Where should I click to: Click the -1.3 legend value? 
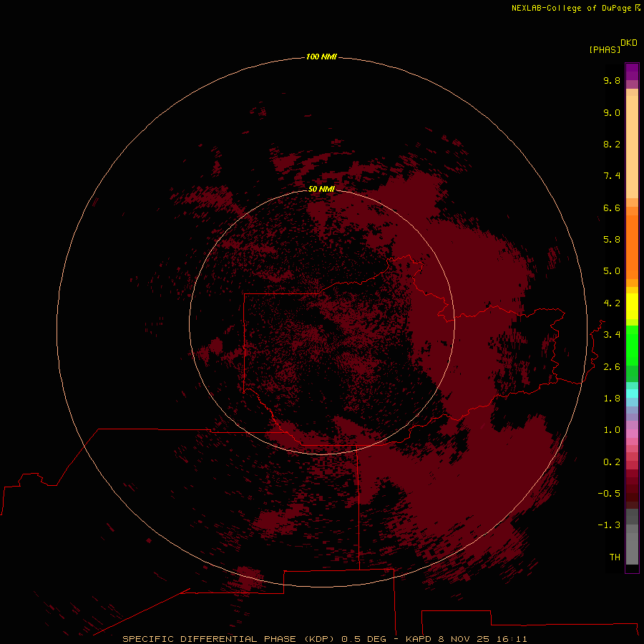(609, 525)
